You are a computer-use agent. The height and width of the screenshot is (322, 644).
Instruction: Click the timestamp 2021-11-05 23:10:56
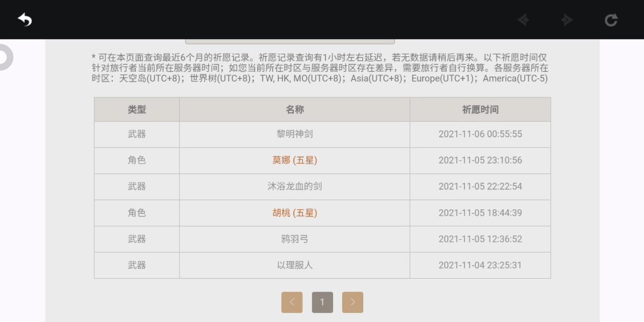pos(480,160)
